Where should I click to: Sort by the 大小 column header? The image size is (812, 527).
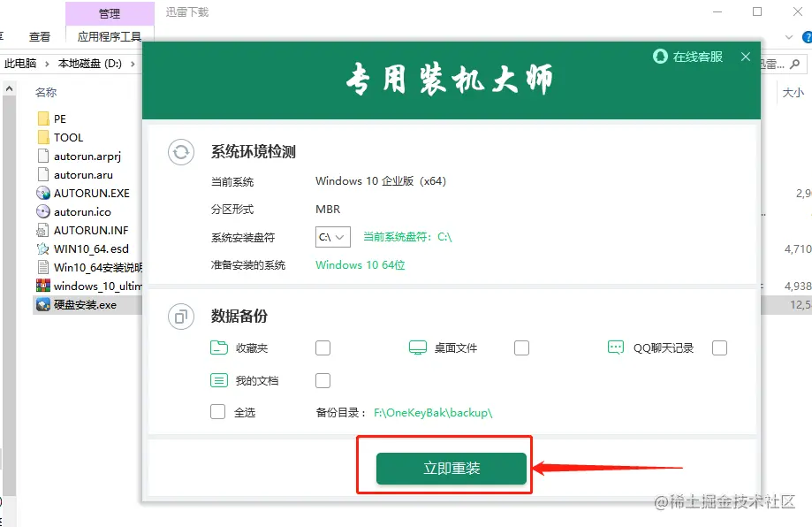coord(793,92)
